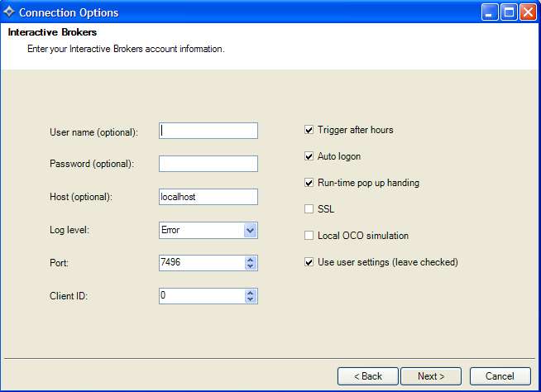Click into the Port number field
The image size is (541, 392).
click(x=202, y=263)
